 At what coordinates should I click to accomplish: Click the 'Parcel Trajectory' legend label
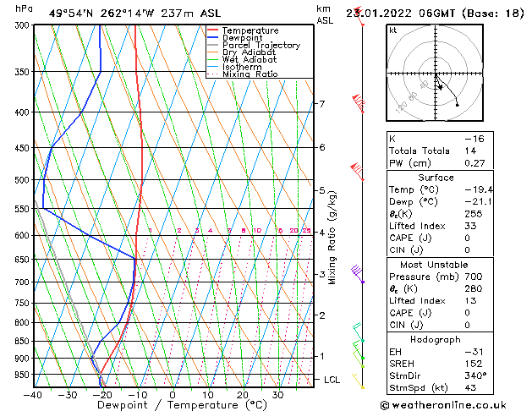261,45
